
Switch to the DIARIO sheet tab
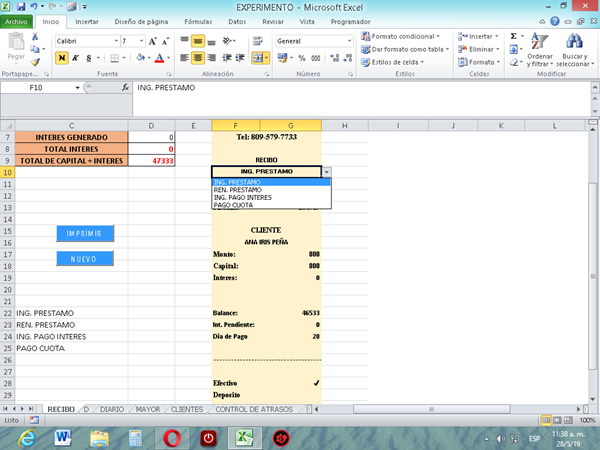(x=113, y=409)
